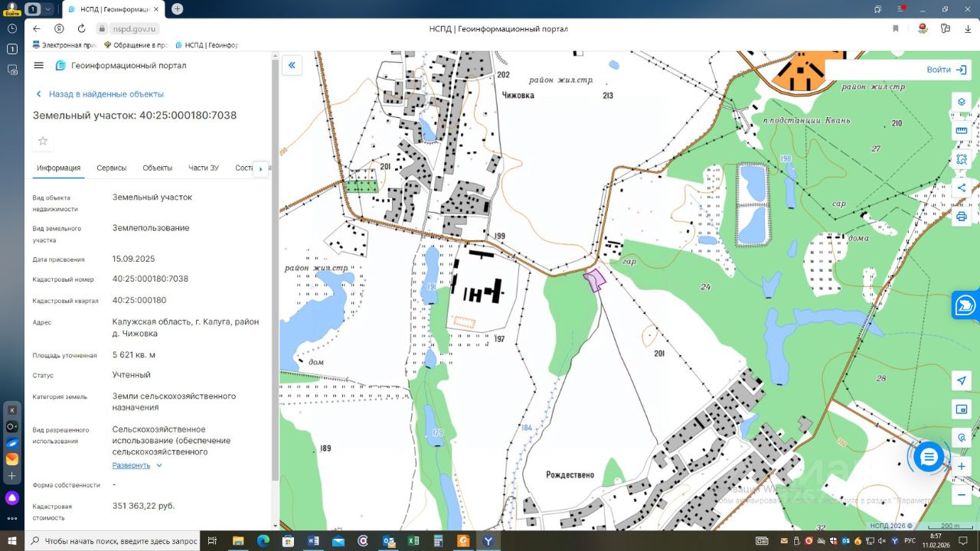Open the hamburger menu of the geoportal
The width and height of the screenshot is (980, 551).
(x=39, y=66)
